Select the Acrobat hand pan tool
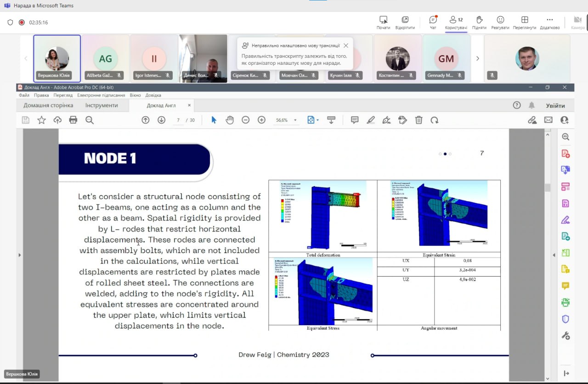Screen dimensions: 588x384 [x=230, y=120]
